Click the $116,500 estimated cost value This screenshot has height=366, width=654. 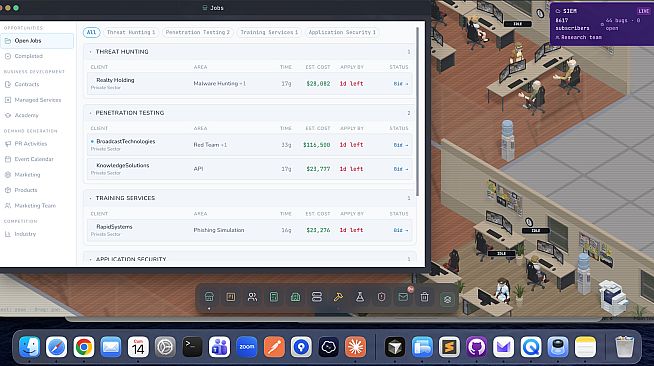[317, 145]
